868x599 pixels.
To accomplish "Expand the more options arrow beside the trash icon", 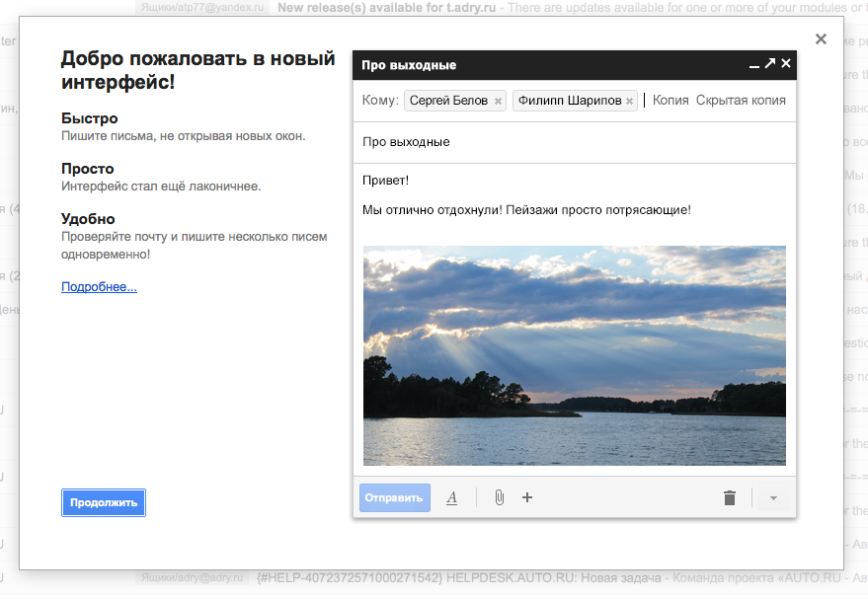I will click(773, 497).
